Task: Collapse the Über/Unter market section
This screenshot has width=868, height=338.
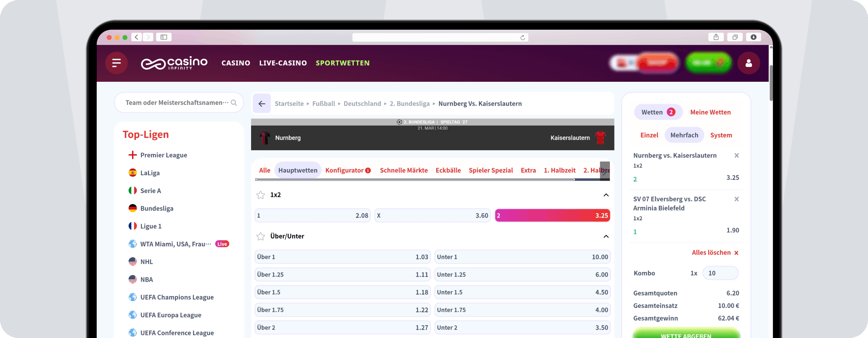Action: click(x=606, y=236)
